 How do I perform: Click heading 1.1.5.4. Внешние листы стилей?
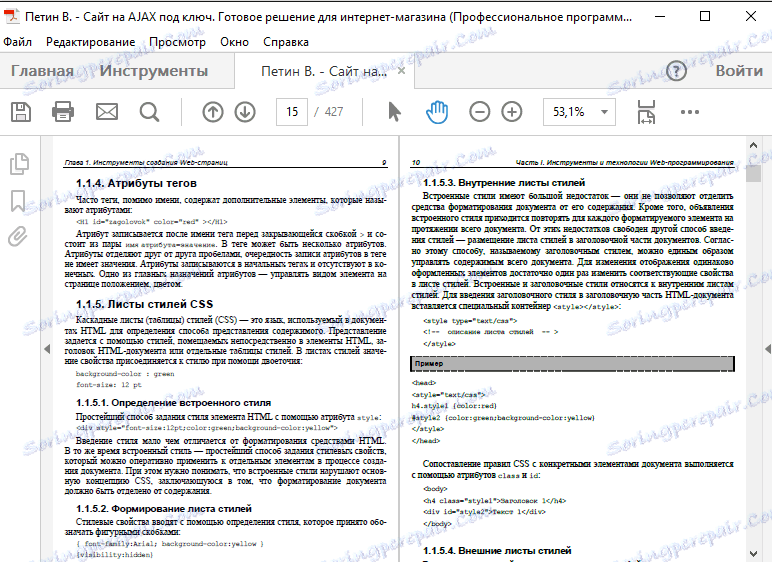click(x=497, y=551)
